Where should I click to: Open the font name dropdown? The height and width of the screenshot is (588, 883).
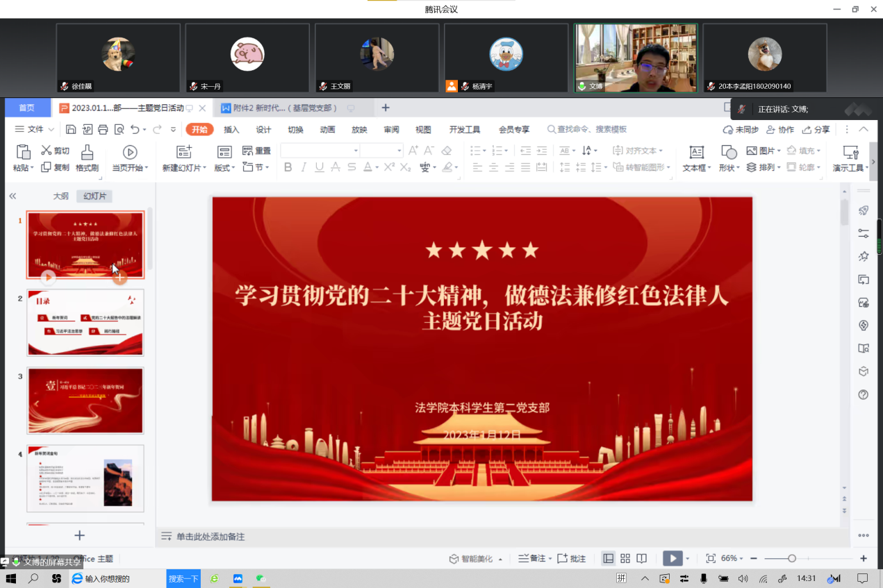click(356, 151)
